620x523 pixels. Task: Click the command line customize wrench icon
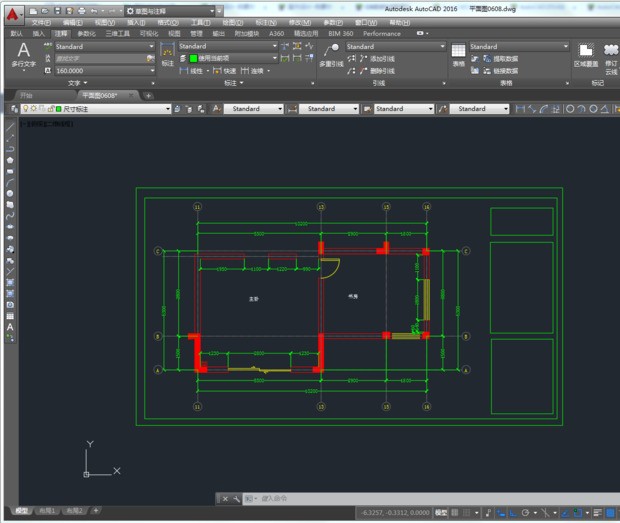(x=236, y=498)
